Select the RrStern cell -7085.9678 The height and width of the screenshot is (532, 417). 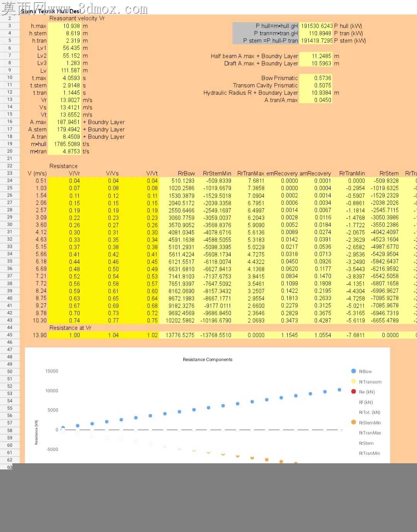385,305
